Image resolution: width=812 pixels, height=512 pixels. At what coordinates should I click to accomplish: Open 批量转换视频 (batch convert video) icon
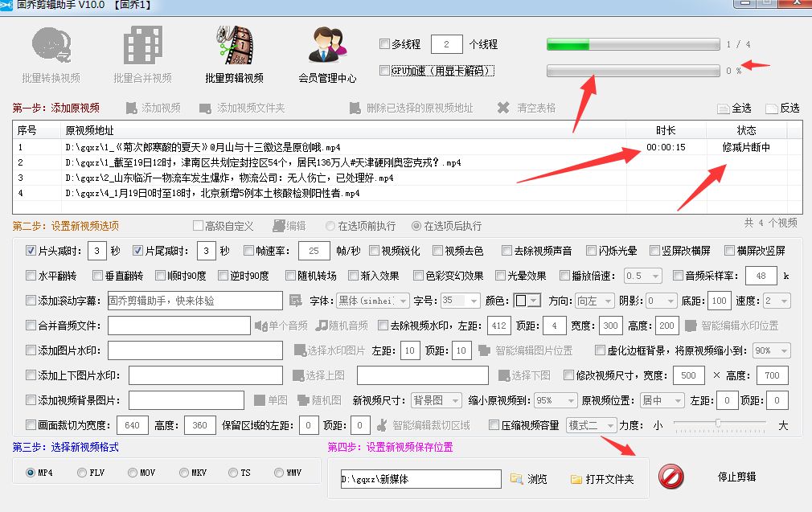pyautogui.click(x=51, y=47)
